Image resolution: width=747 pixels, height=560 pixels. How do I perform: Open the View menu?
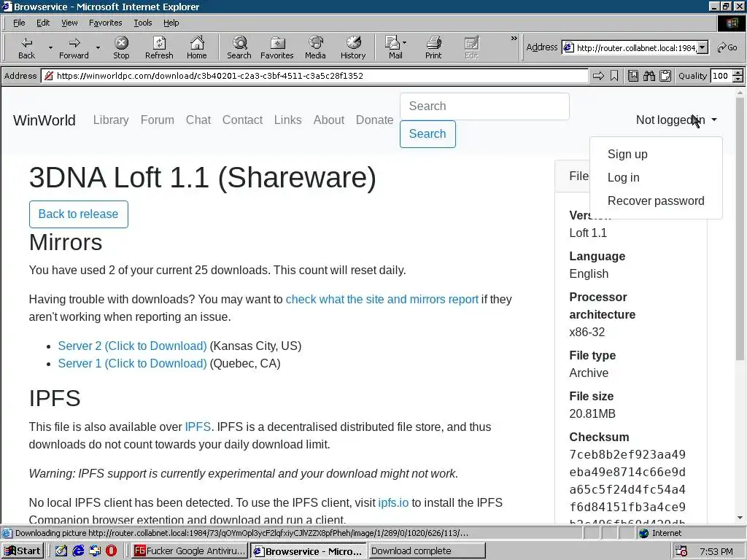[69, 23]
